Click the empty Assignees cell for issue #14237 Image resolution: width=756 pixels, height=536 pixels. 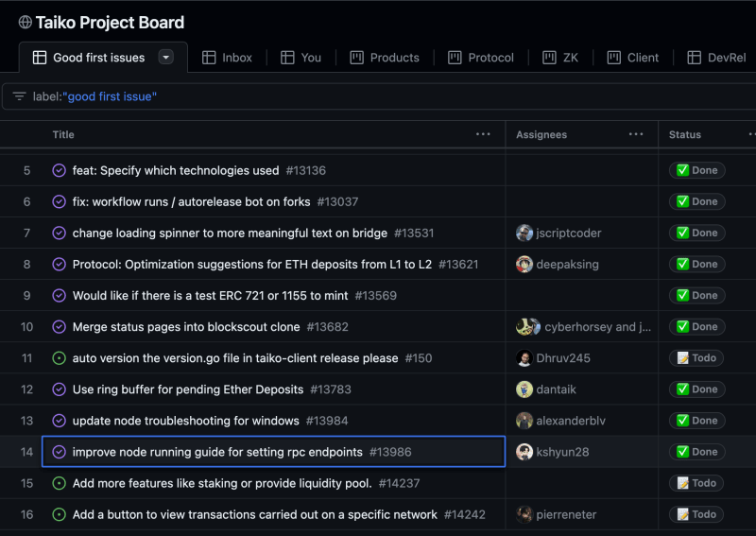click(x=582, y=483)
